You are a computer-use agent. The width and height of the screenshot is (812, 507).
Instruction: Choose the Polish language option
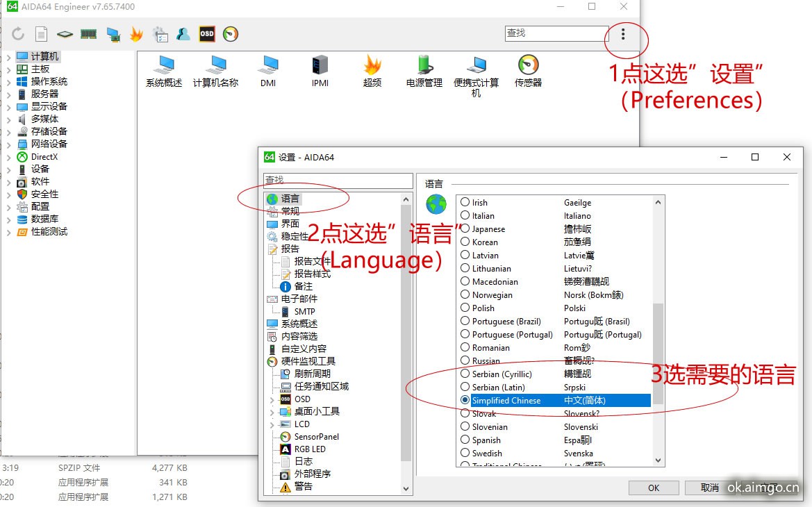click(465, 308)
